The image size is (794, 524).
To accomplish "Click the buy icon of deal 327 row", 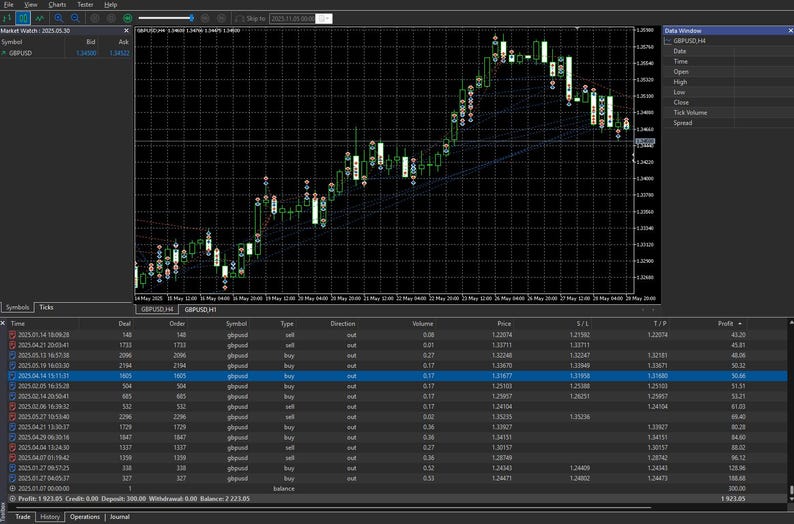I will (x=13, y=478).
